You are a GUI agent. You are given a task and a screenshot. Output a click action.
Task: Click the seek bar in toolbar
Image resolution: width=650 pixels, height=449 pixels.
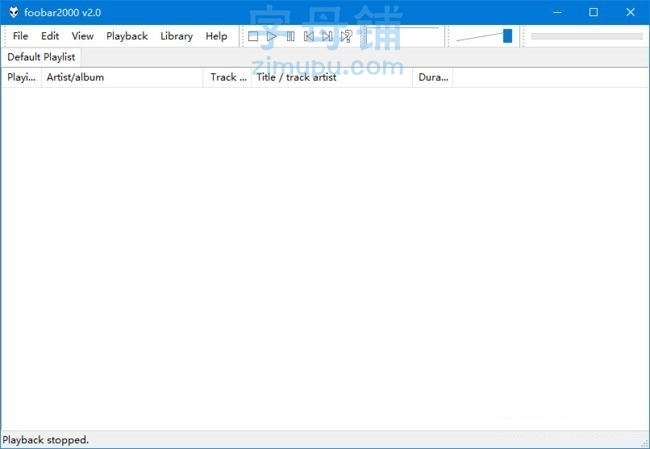click(x=587, y=36)
